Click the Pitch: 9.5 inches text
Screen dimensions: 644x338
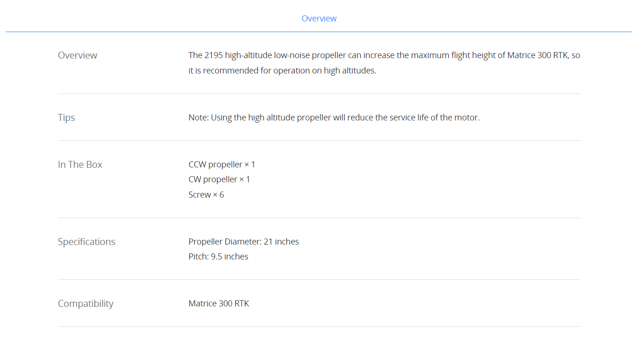coord(218,257)
